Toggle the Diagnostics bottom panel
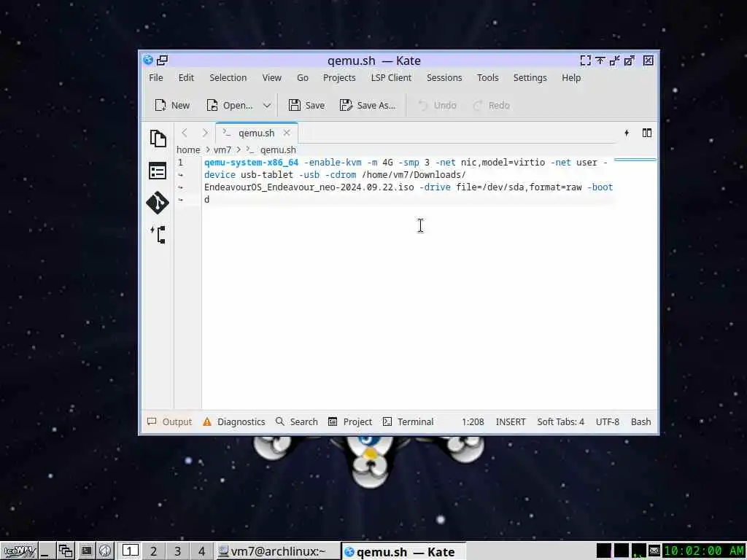Screen dimensions: 747x560 [x=234, y=422]
